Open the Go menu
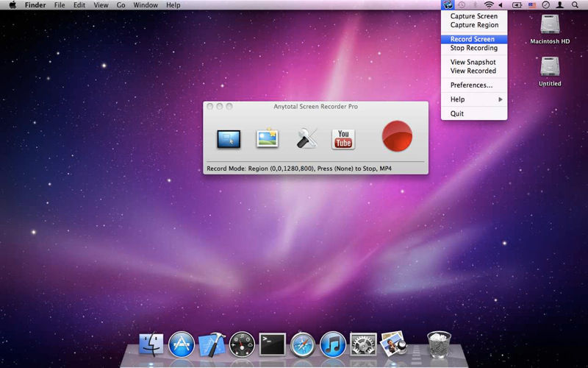This screenshot has width=588, height=368. [x=121, y=5]
